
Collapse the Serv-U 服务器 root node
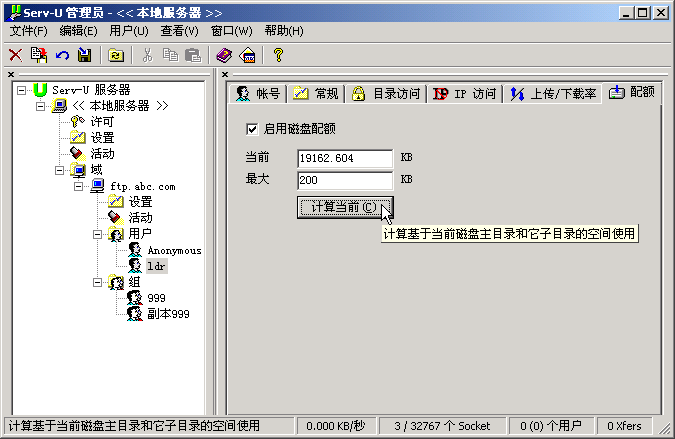tap(21, 90)
